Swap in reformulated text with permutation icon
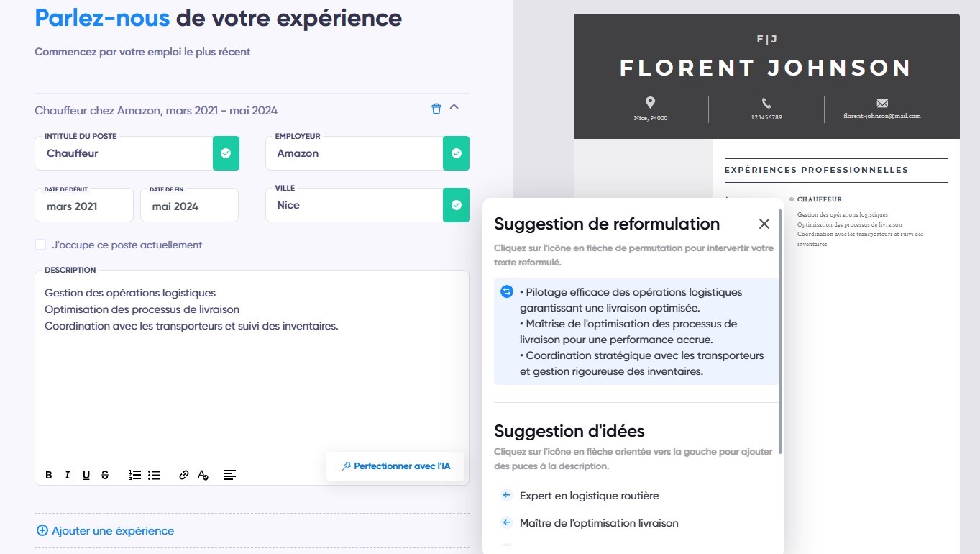The image size is (980, 554). 507,291
